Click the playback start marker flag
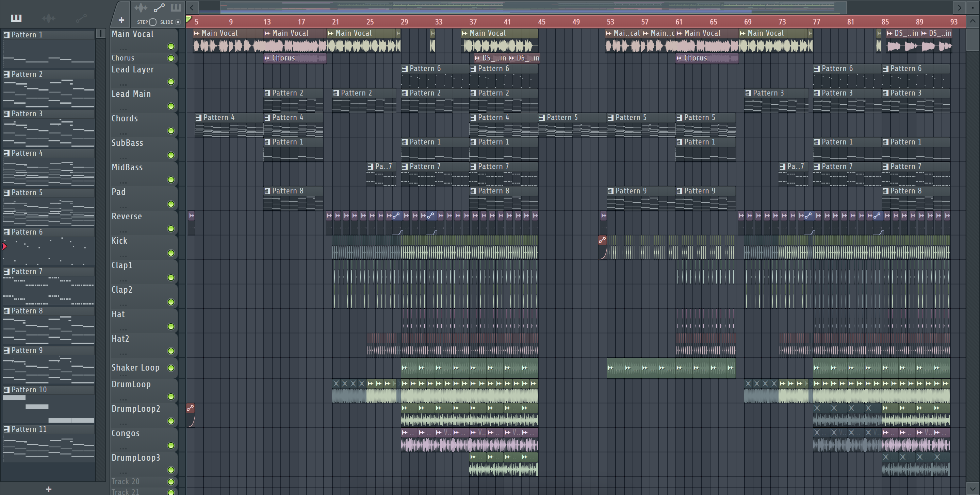 [189, 19]
